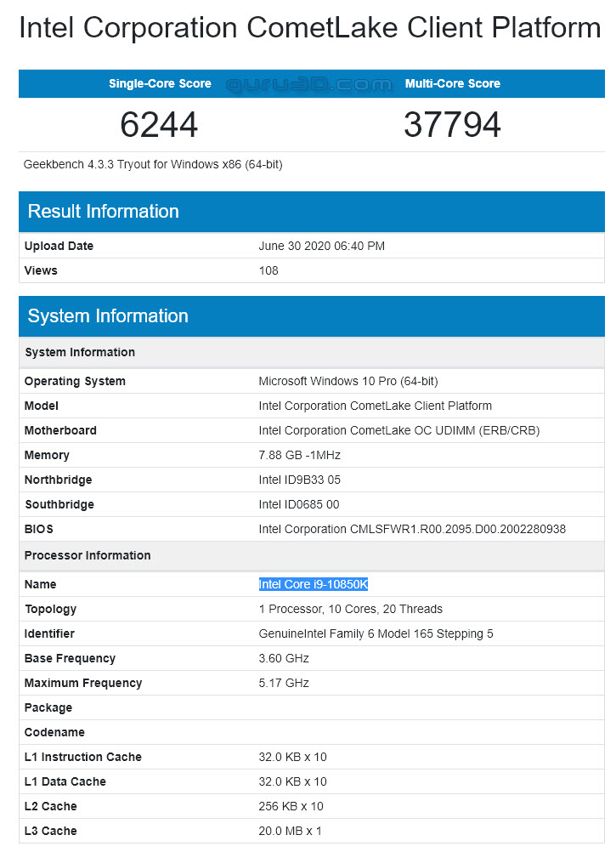Select 'Microsoft Windows 10 Pro (64-bit)' value
Viewport: 616px width, 852px height.
click(348, 382)
